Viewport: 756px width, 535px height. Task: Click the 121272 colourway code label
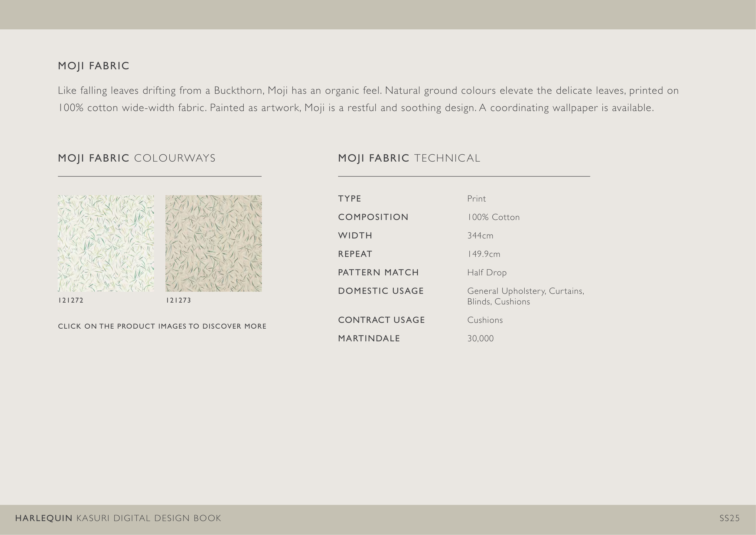tap(71, 300)
